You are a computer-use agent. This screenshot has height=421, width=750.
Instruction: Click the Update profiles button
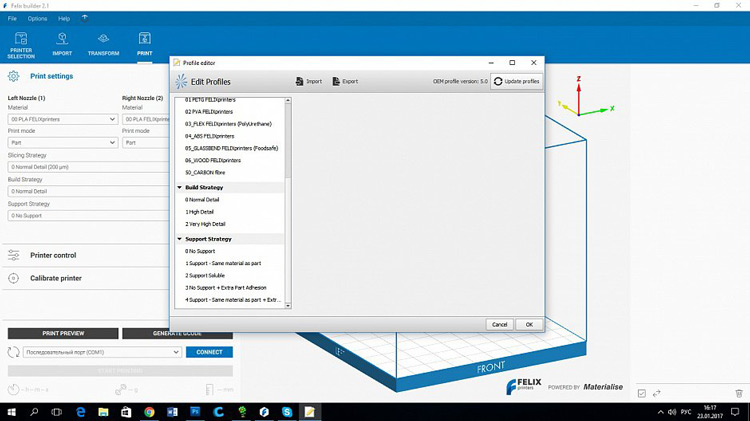(x=517, y=81)
